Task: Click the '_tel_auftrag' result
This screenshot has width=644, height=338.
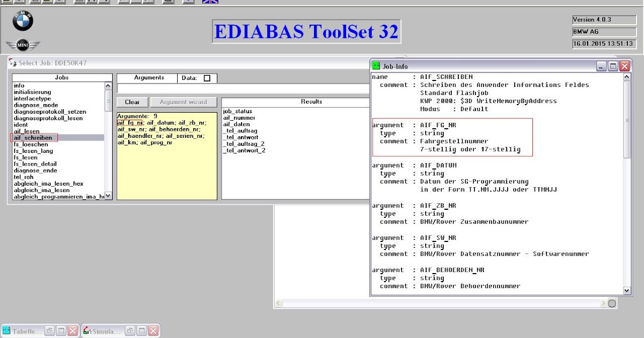Action: (x=240, y=131)
